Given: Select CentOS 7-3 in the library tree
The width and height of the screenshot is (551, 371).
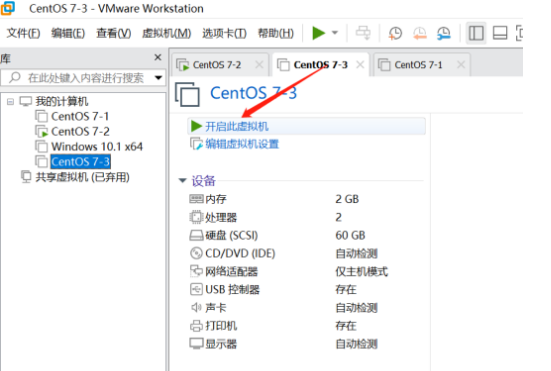Looking at the screenshot, I should 80,162.
